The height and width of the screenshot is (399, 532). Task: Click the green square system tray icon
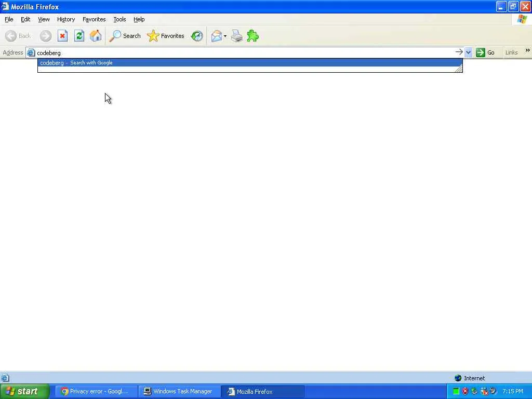click(x=456, y=391)
